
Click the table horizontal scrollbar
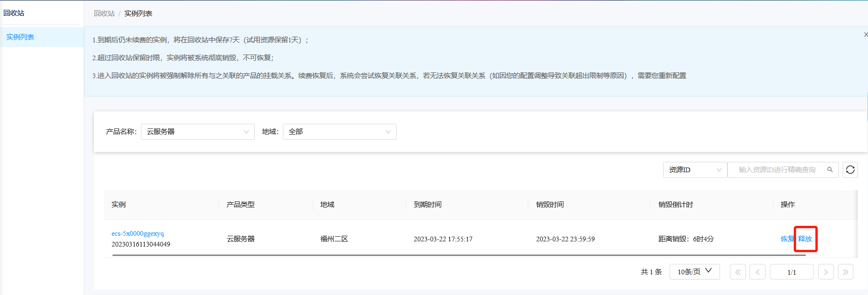459,255
